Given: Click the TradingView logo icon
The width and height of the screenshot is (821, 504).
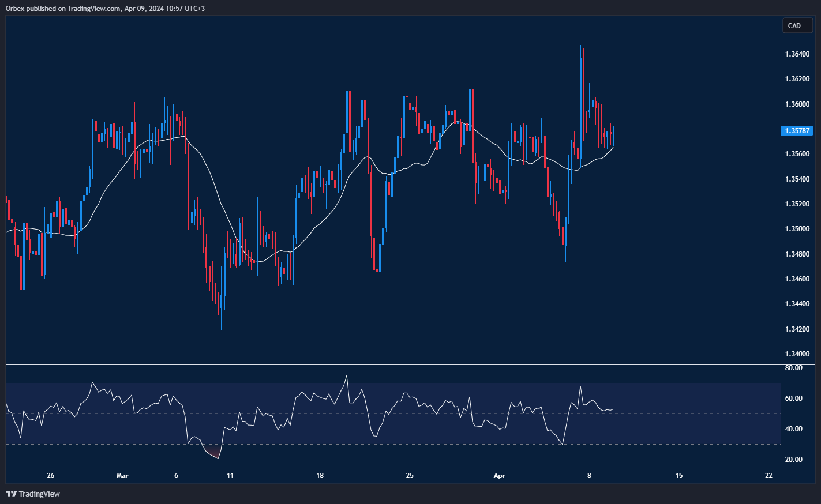Looking at the screenshot, I should (x=11, y=494).
